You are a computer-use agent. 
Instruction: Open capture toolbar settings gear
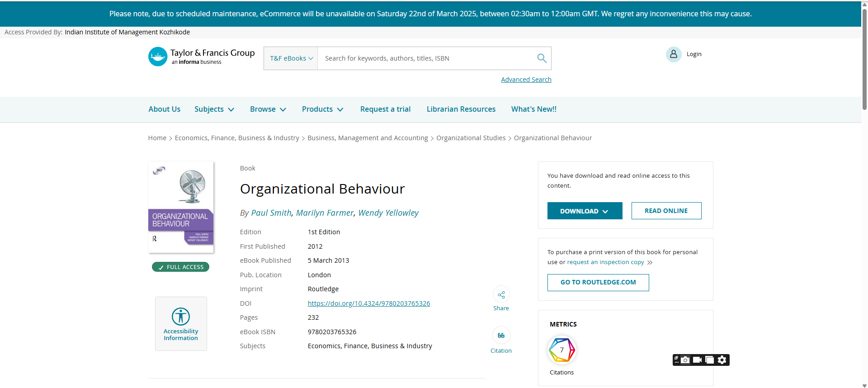click(722, 360)
